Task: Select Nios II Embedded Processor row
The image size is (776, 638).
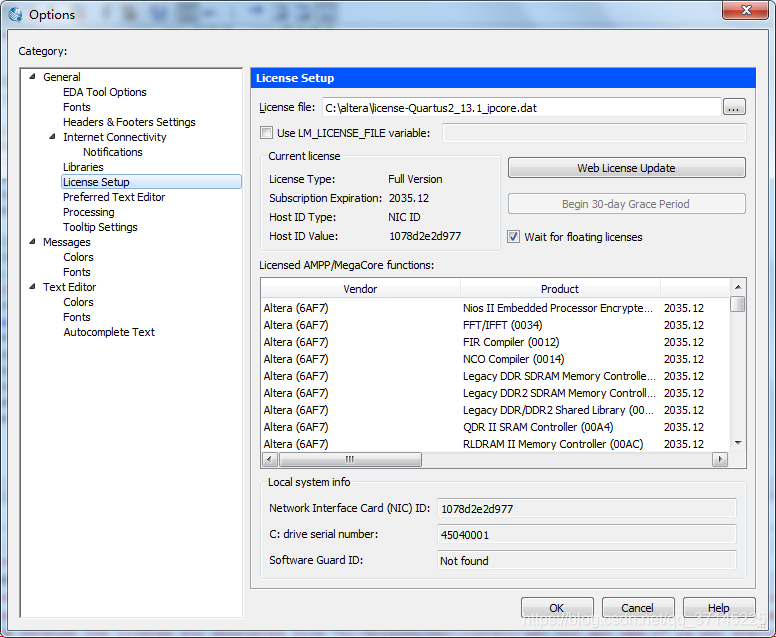Action: coord(495,308)
